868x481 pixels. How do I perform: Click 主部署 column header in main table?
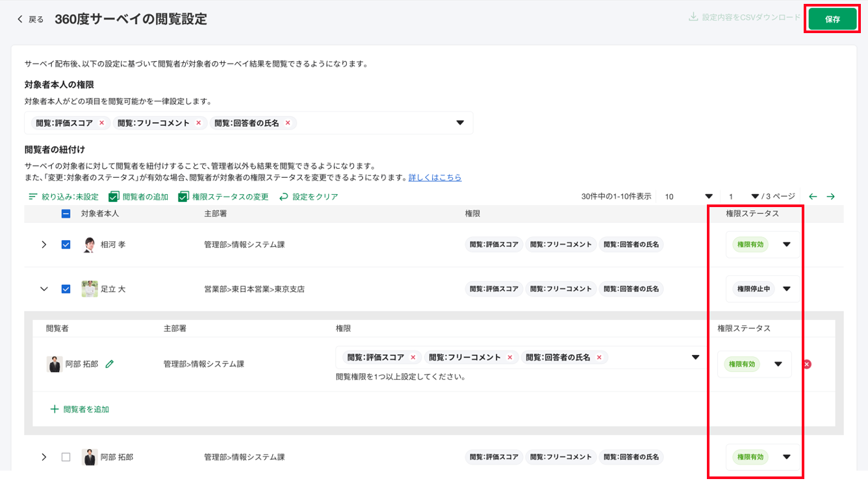pyautogui.click(x=215, y=214)
